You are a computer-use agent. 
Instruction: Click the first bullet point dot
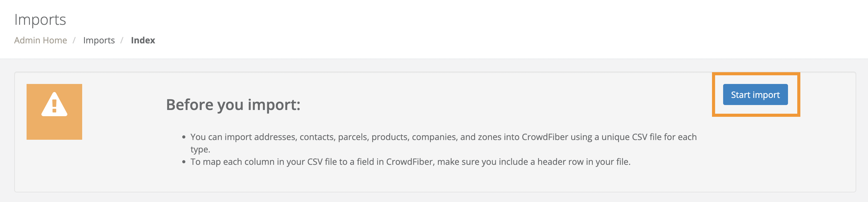(184, 137)
